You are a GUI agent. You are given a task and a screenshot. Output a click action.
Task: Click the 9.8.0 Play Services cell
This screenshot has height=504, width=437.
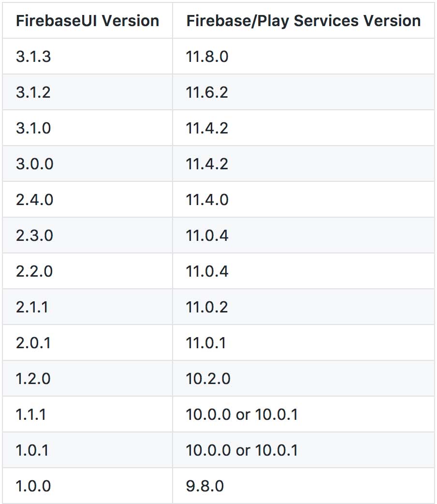[205, 486]
